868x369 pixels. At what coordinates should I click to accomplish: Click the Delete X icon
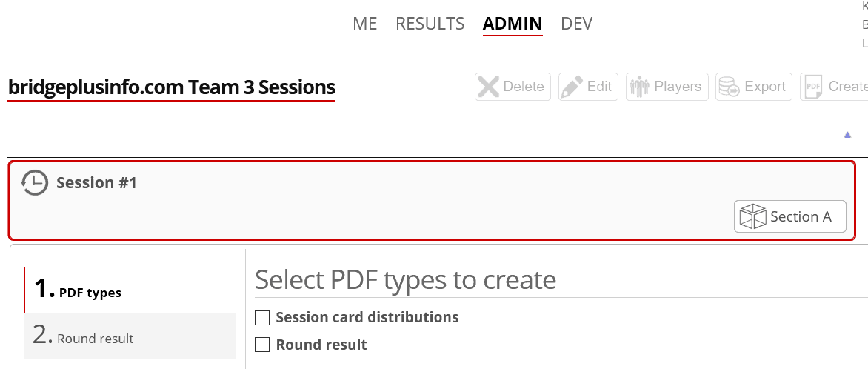pos(489,87)
